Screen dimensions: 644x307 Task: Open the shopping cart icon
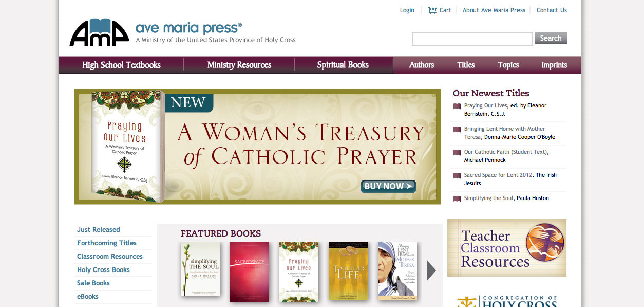pyautogui.click(x=432, y=10)
